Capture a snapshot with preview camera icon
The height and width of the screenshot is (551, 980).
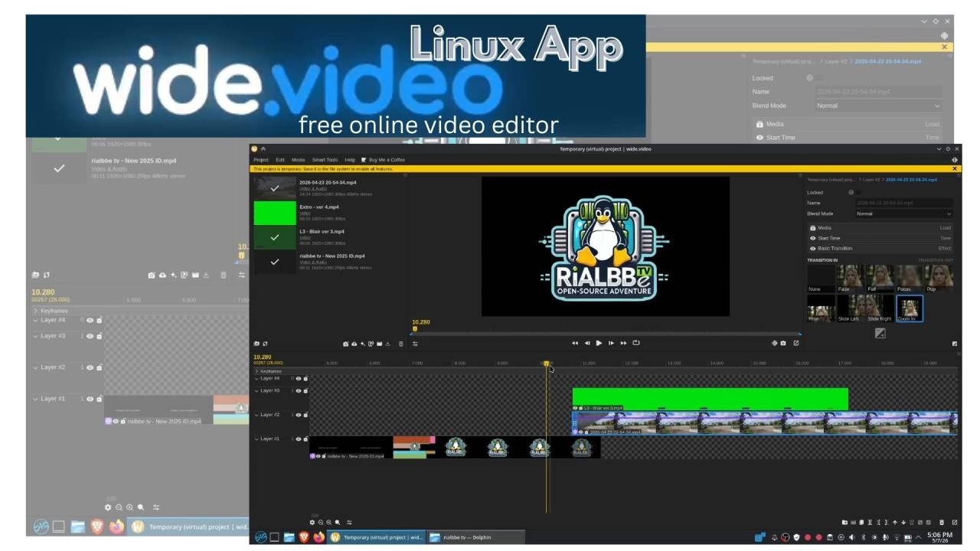click(784, 343)
